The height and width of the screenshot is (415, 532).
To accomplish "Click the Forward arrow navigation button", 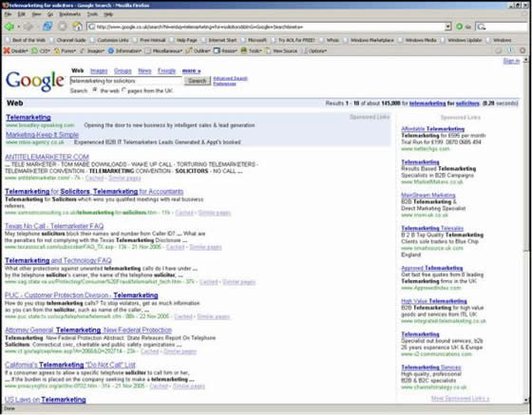I will [28, 27].
